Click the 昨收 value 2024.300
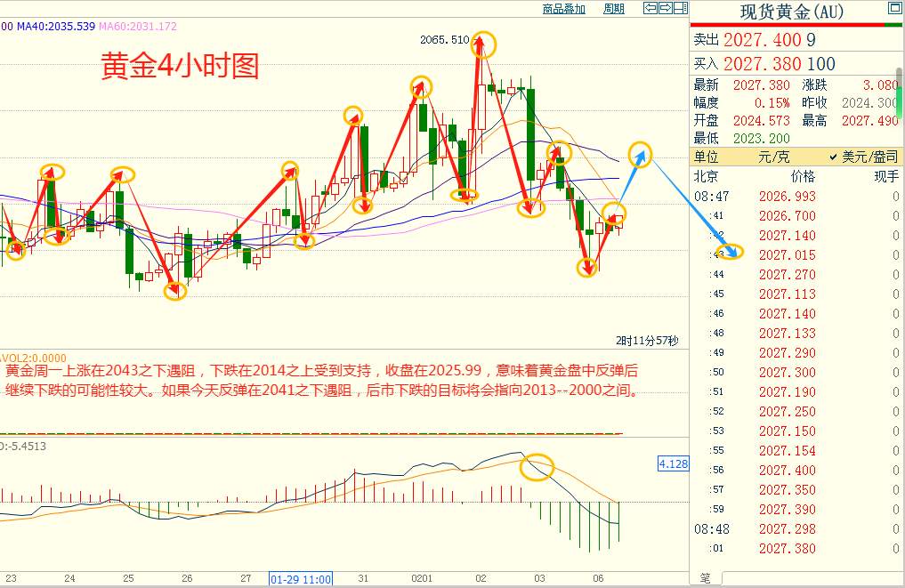Viewport: 905px width, 588px height. tap(869, 102)
